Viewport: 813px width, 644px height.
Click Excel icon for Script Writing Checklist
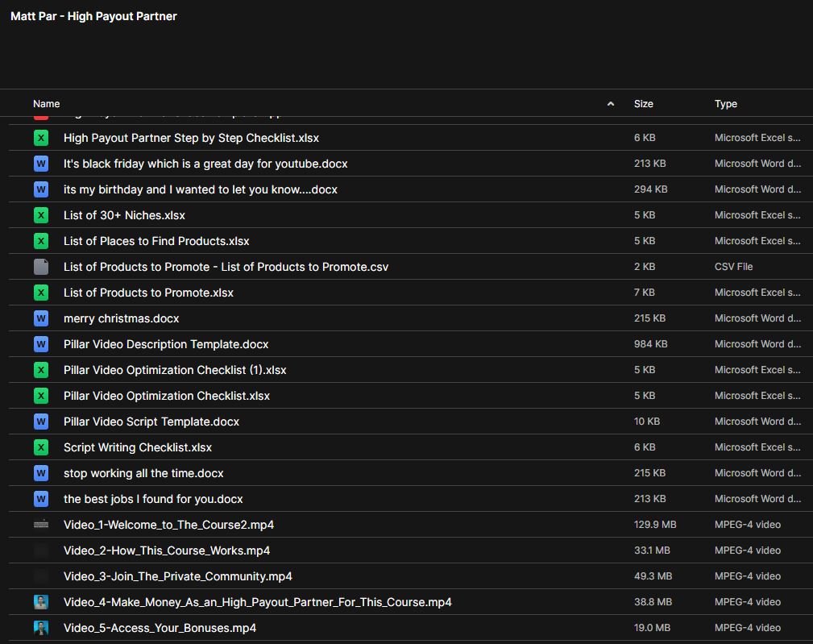[x=41, y=447]
